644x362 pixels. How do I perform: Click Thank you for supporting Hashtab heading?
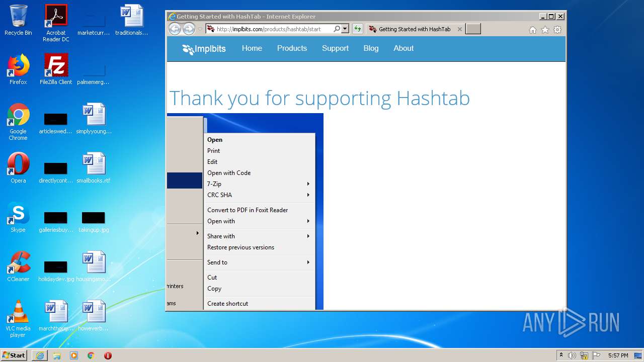(319, 98)
